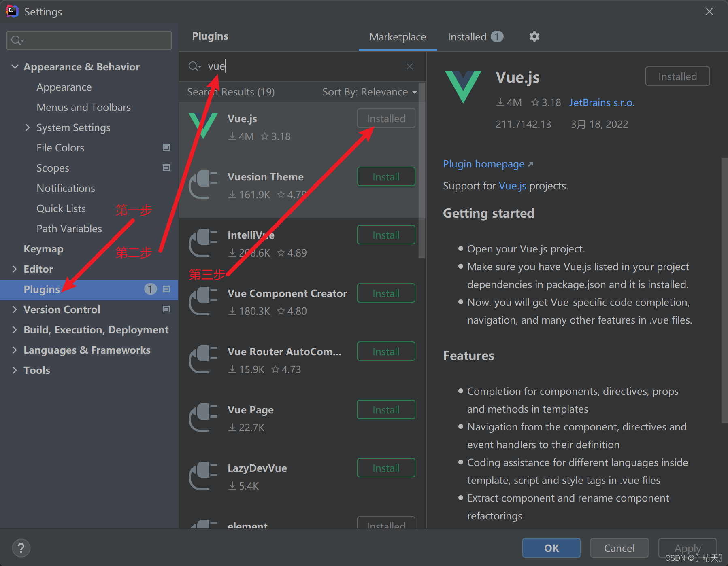
Task: Switch to the Marketplace tab
Action: [x=398, y=37]
